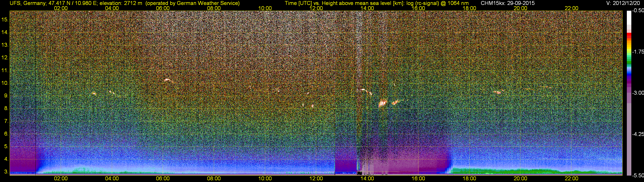Screen dimensions: 644x182
Task: Click the 8. km height axis label
Action: [6, 109]
